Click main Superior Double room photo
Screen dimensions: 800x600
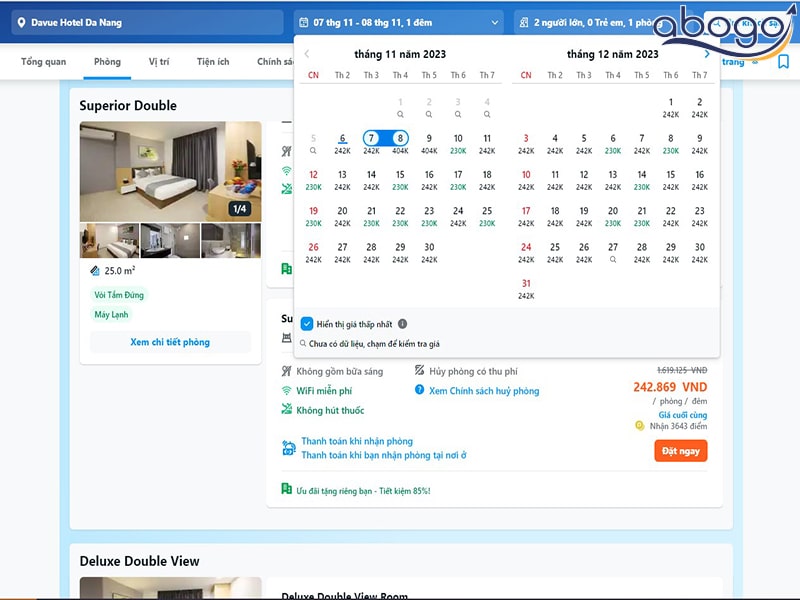tap(170, 171)
